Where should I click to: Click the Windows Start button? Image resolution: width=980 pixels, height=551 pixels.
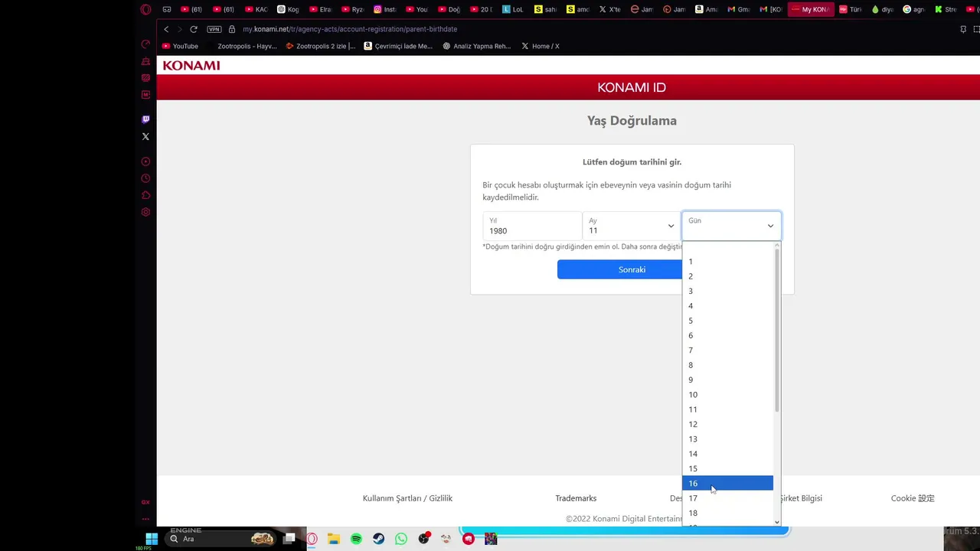[x=152, y=539]
